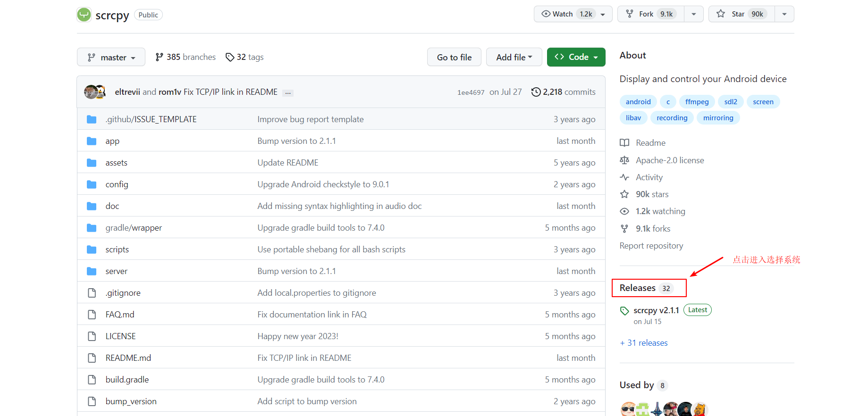Click the folder icon for server
The height and width of the screenshot is (416, 868).
(92, 271)
